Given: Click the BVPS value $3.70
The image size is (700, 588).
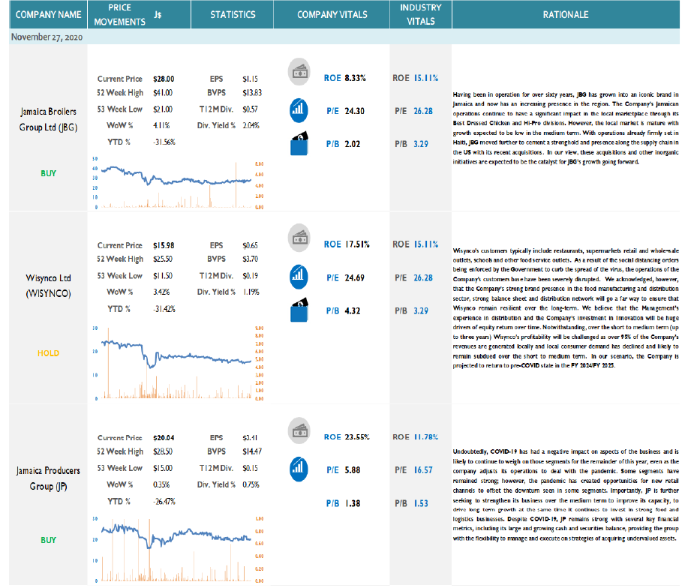Looking at the screenshot, I should point(250,259).
